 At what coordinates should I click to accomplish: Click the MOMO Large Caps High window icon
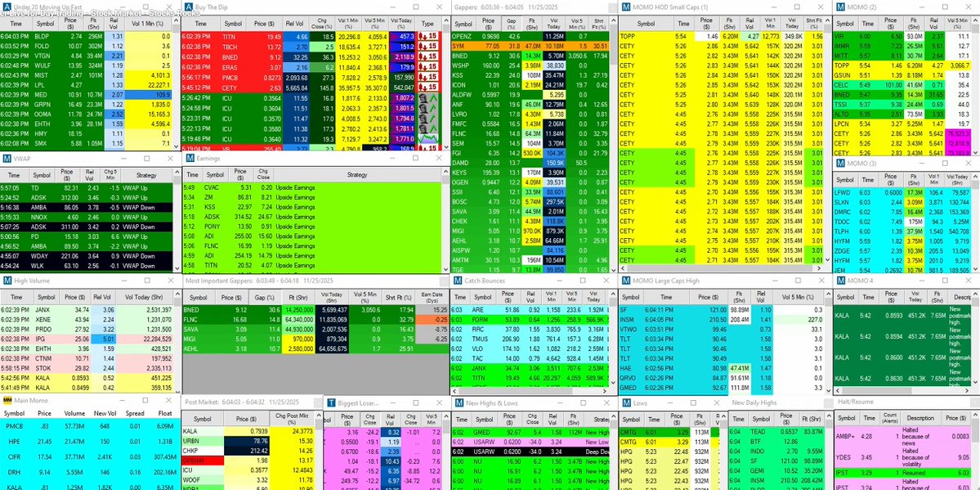[626, 281]
